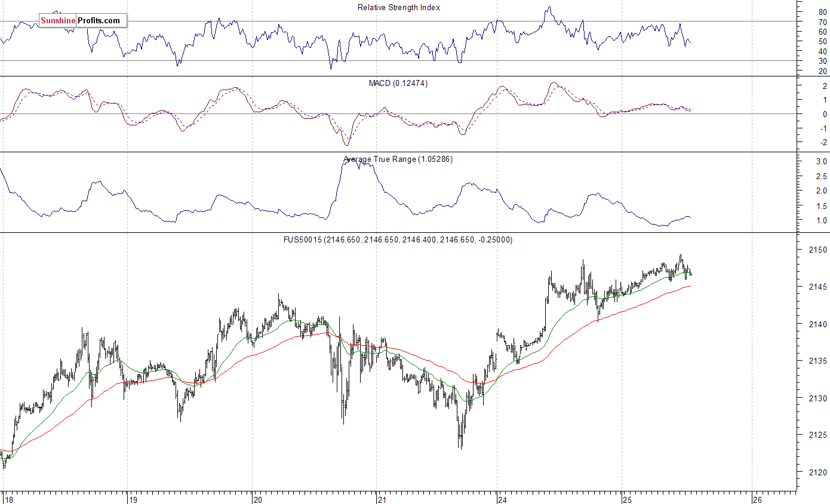Click the RSI 50 level label
Image resolution: width=830 pixels, height=504 pixels.
click(x=822, y=41)
